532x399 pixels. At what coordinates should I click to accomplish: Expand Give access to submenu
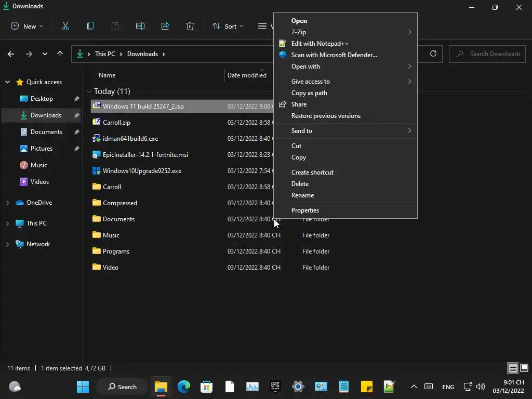345,82
